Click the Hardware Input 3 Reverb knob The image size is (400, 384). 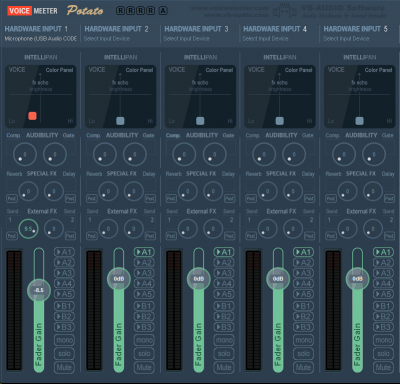(187, 191)
